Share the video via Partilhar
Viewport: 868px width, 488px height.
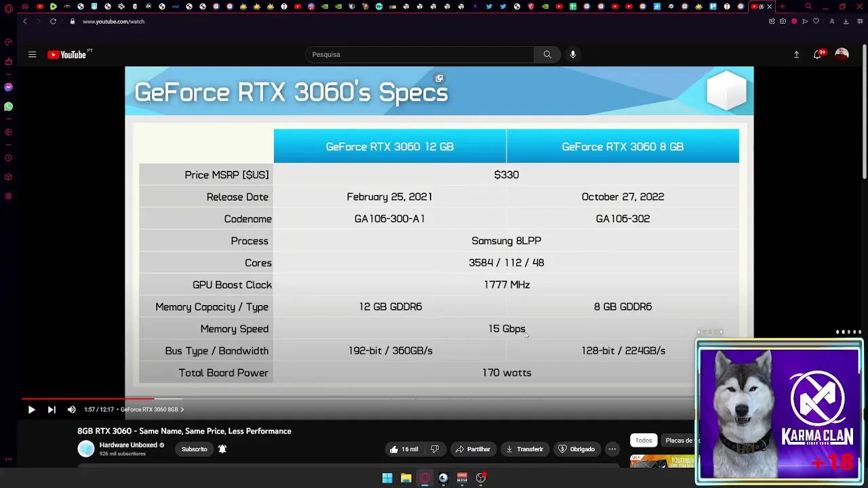tap(473, 449)
